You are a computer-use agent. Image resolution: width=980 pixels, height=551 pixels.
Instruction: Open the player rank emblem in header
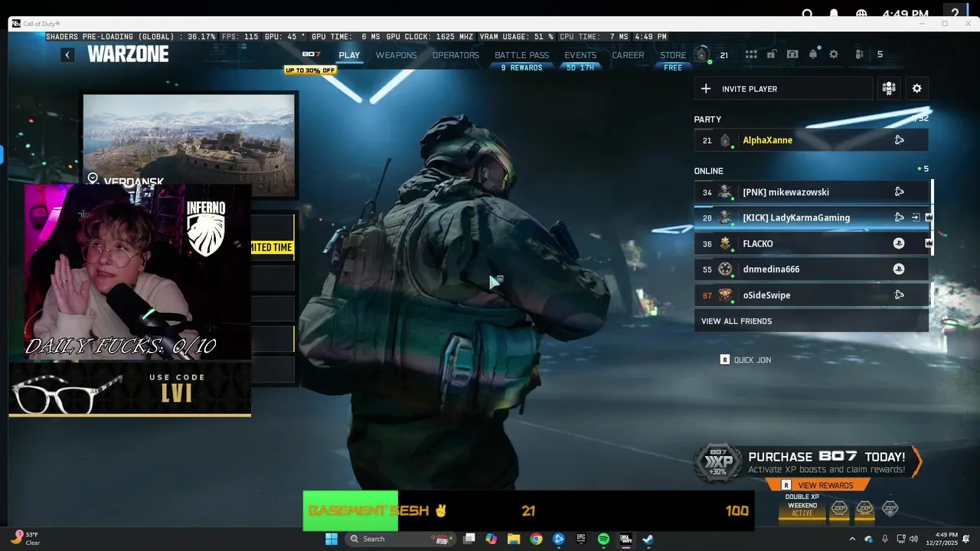pos(701,54)
